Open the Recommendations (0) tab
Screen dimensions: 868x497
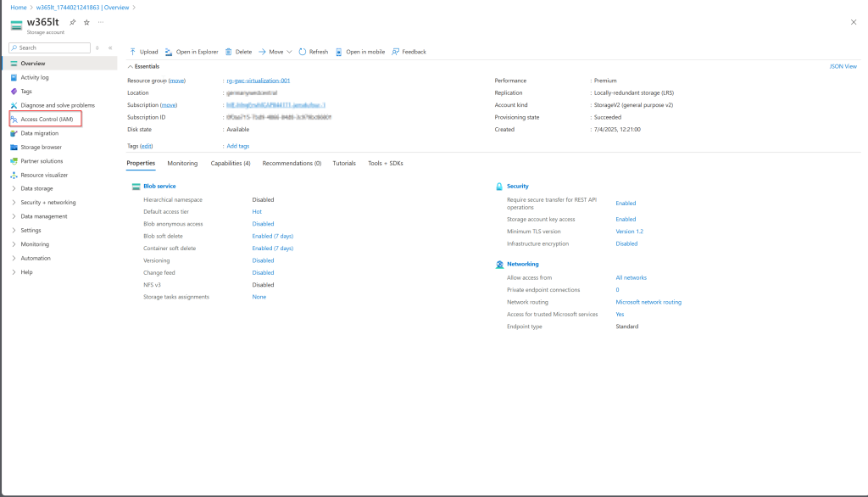(x=292, y=164)
